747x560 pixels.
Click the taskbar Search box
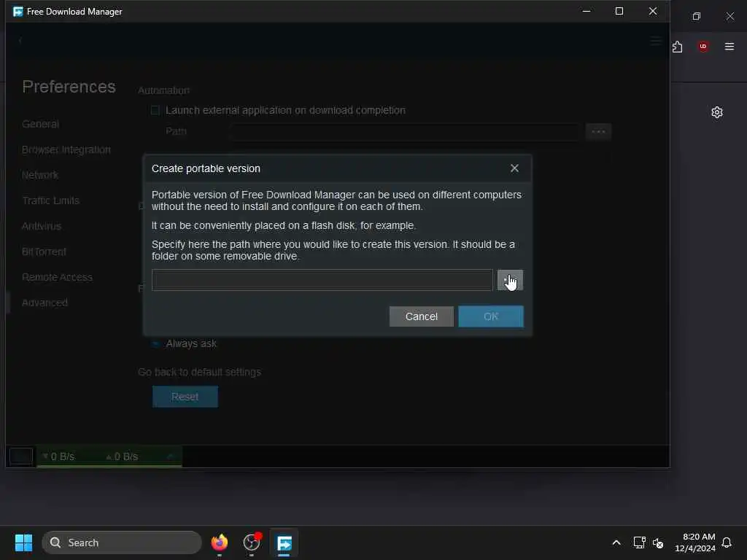pos(122,542)
